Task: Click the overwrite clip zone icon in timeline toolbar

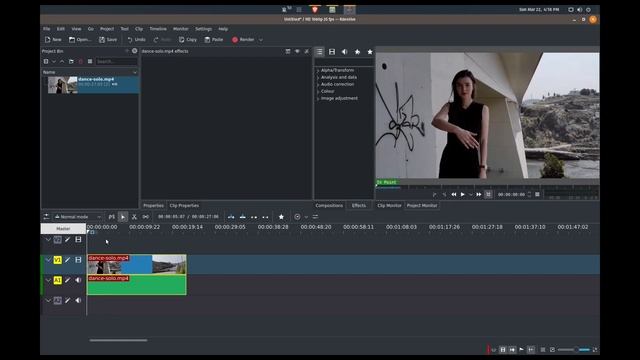Action: 242,217
